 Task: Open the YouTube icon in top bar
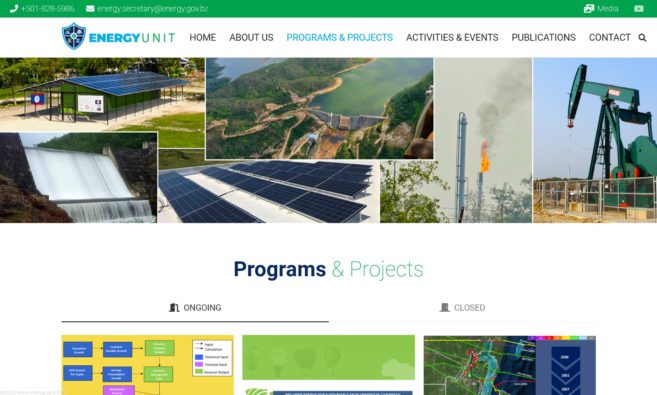pyautogui.click(x=639, y=8)
